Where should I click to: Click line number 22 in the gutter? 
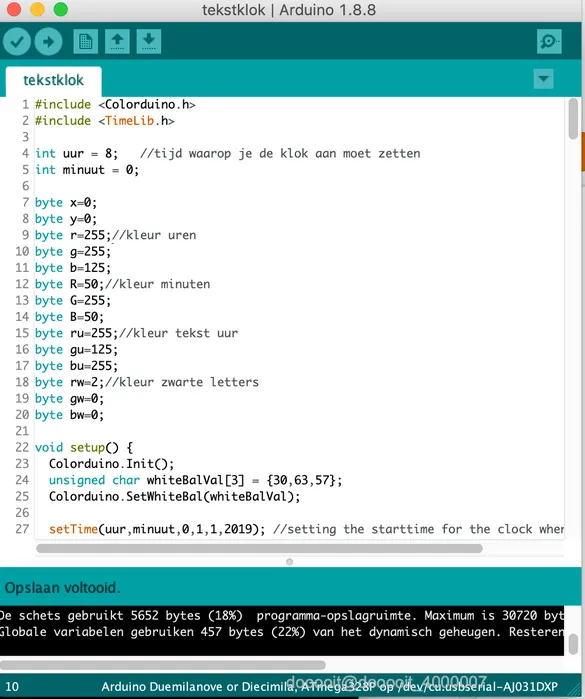click(x=22, y=448)
